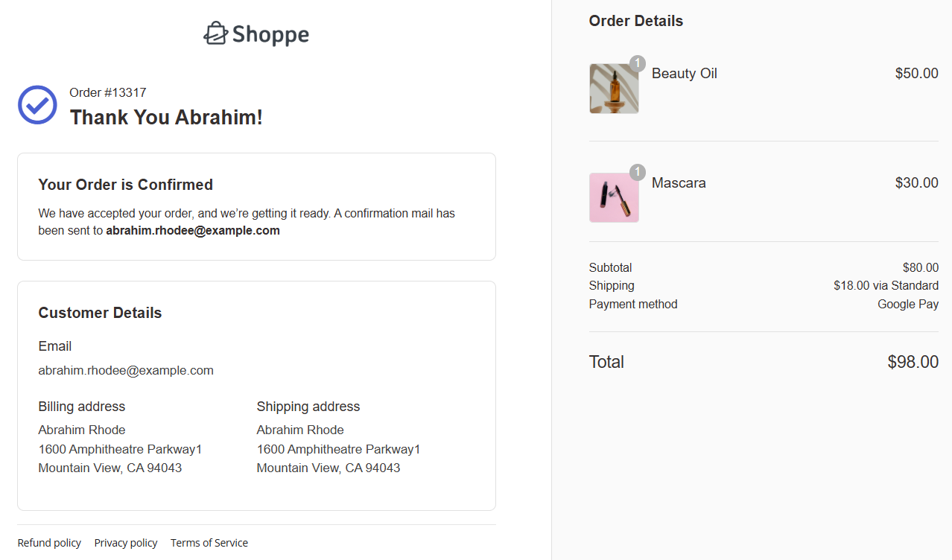Click the Mascara product name
952x560 pixels.
pyautogui.click(x=679, y=182)
